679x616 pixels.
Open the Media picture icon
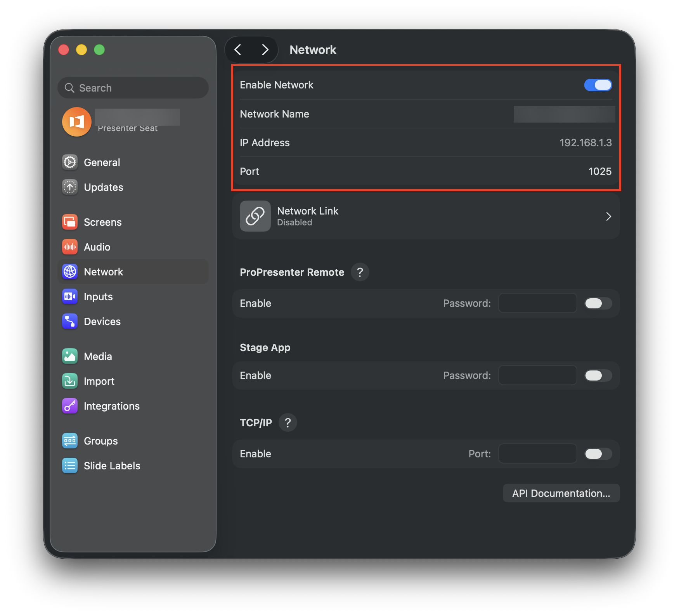[x=70, y=356]
